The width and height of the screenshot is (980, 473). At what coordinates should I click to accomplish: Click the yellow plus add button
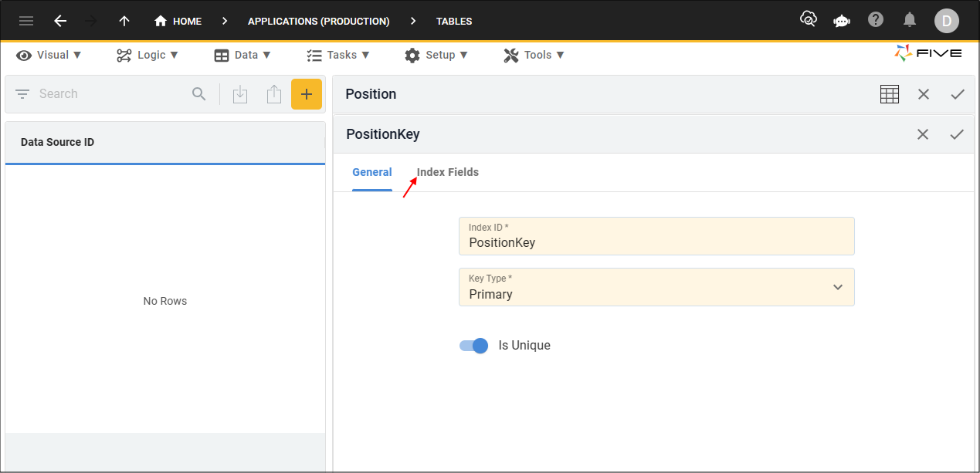point(307,94)
